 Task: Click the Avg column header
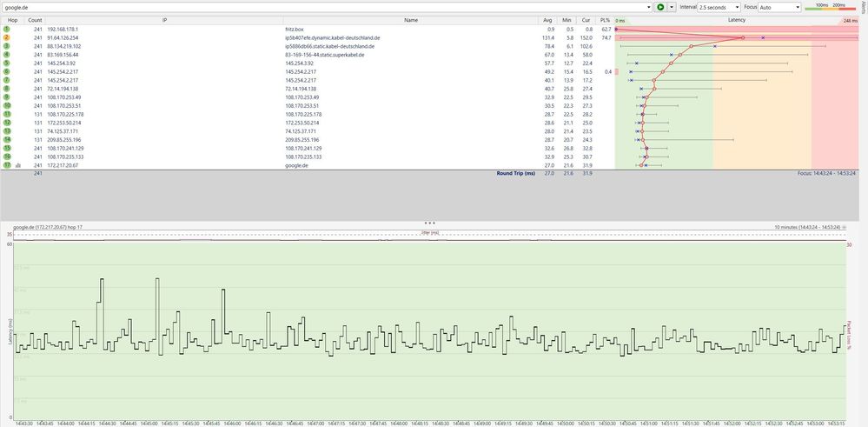[547, 20]
